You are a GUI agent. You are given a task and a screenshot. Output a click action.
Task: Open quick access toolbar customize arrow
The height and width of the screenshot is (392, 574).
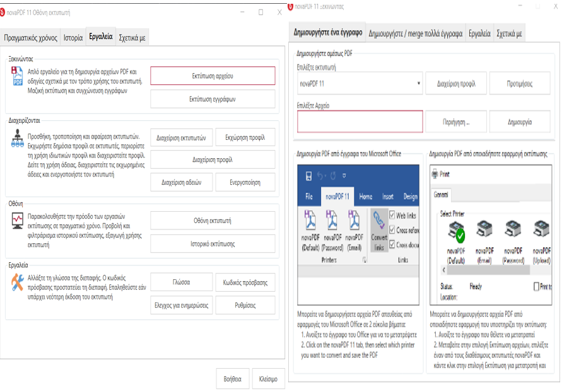point(344,176)
